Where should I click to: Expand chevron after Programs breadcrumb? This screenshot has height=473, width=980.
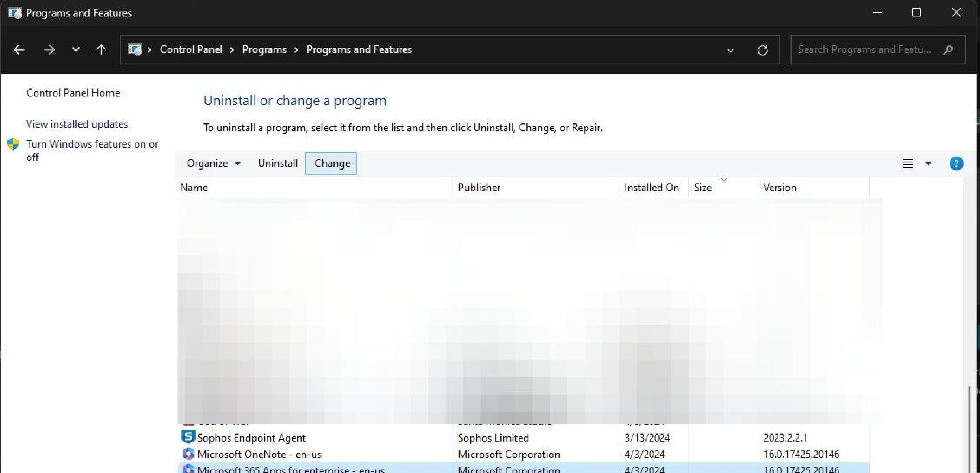296,50
